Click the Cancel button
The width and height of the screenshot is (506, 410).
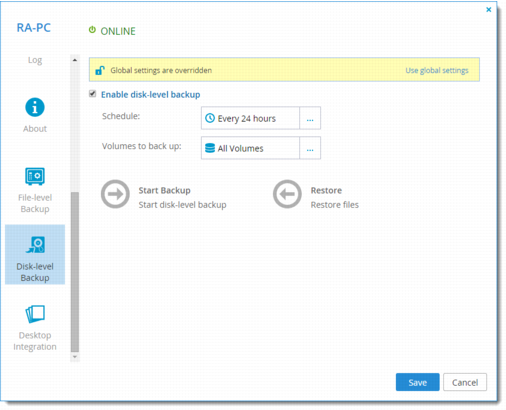pyautogui.click(x=465, y=382)
